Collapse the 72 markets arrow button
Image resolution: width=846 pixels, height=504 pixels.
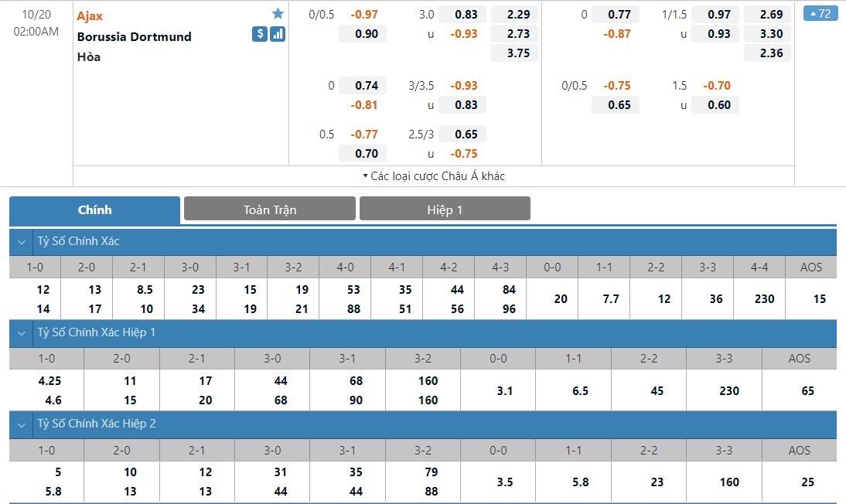click(x=820, y=14)
